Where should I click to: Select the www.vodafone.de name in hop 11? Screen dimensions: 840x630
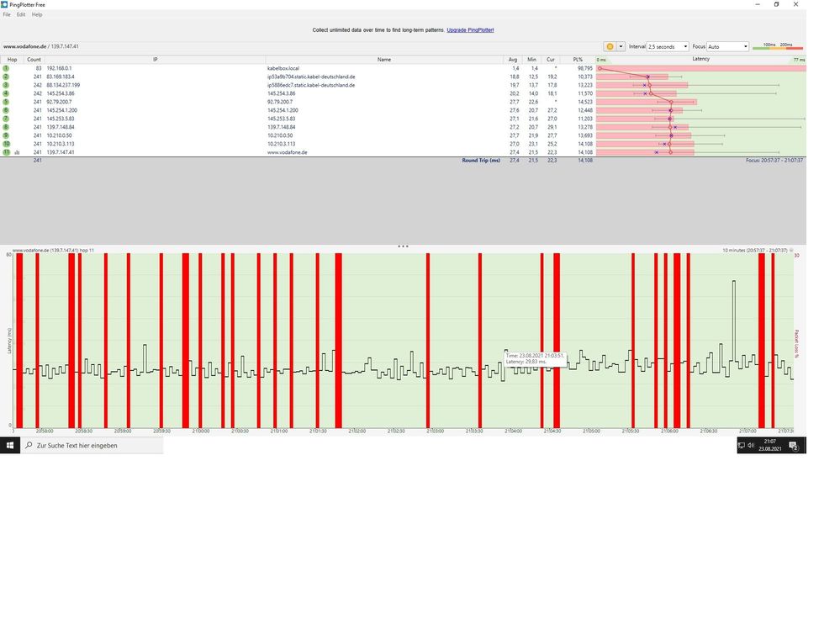pos(287,152)
